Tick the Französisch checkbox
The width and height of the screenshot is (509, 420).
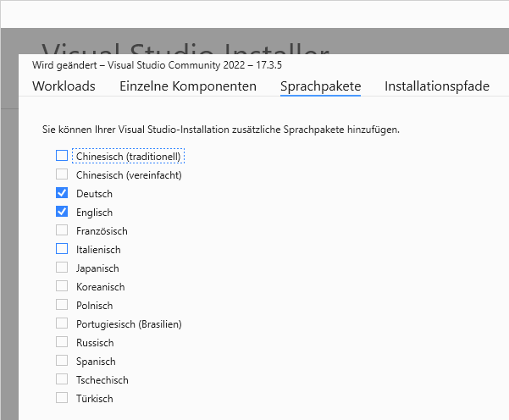62,230
